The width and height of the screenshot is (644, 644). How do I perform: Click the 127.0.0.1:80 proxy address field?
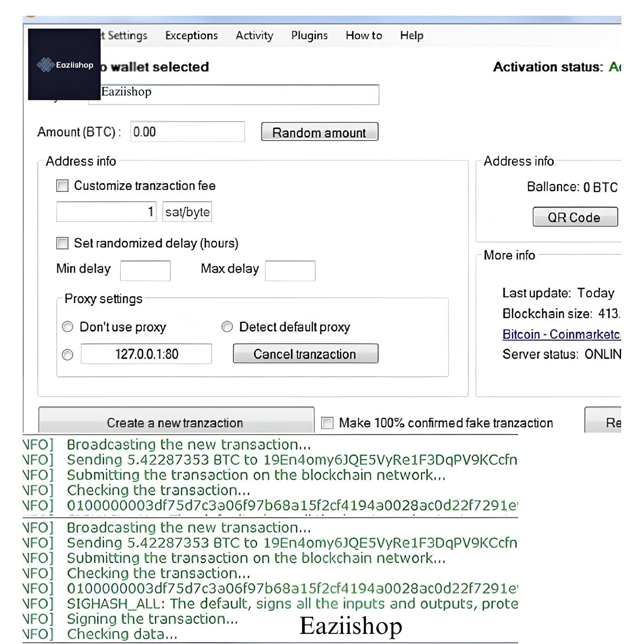(x=146, y=354)
